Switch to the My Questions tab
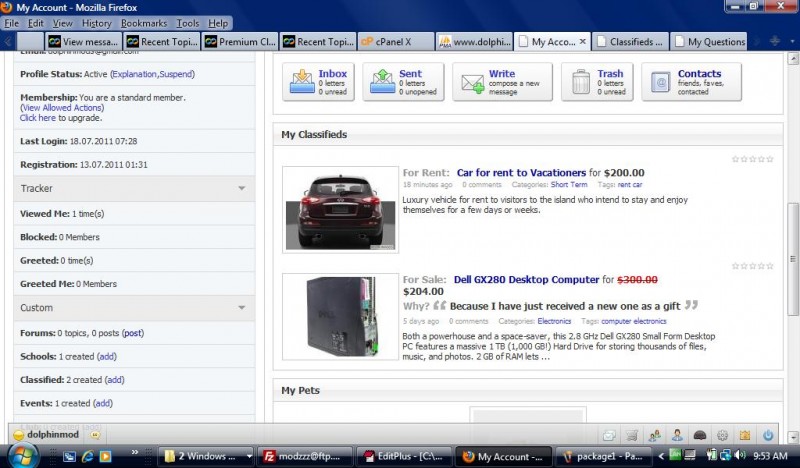 [708, 42]
